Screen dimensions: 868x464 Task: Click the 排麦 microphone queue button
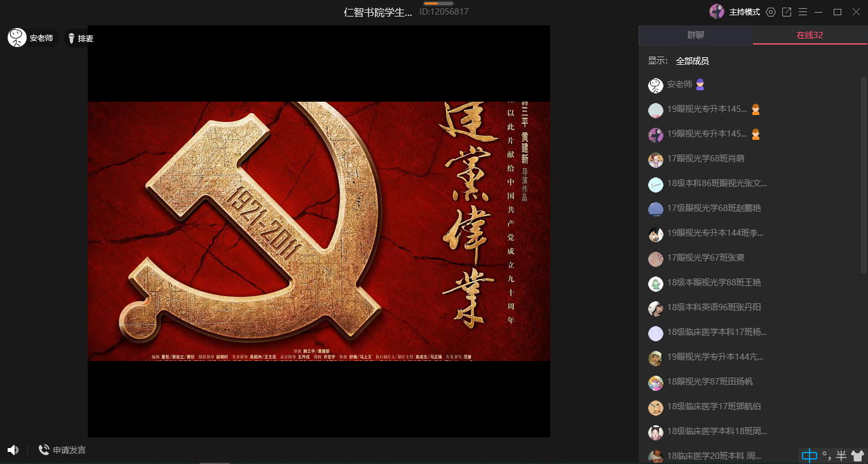pos(80,38)
